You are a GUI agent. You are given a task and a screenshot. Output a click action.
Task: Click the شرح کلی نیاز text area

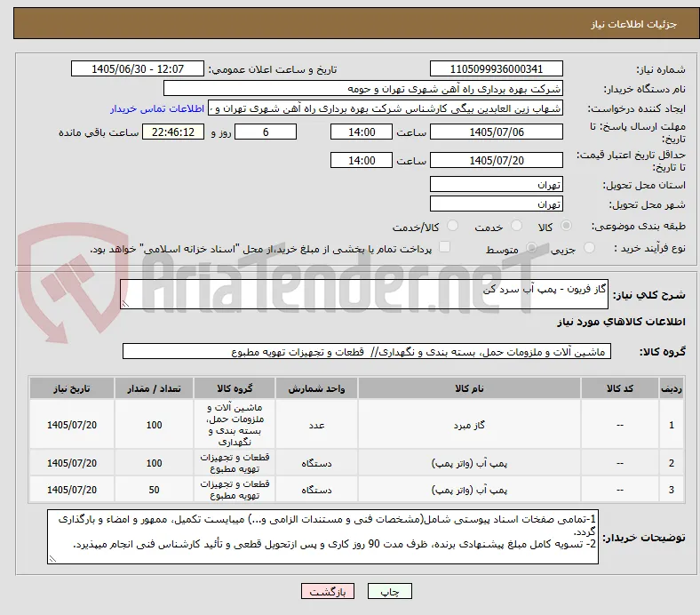coord(364,294)
